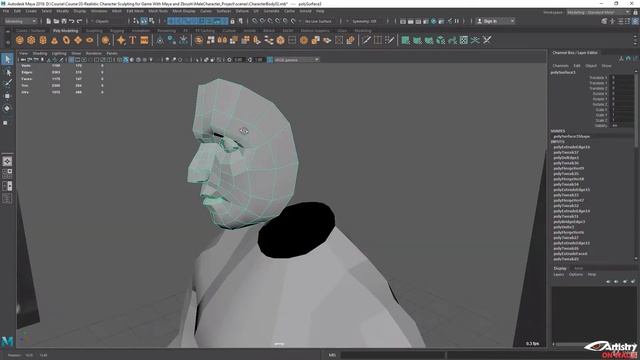Screen dimensions: 640x360
Task: Toggle the Tool Settings sidebar icon at top right
Action: coord(628,21)
